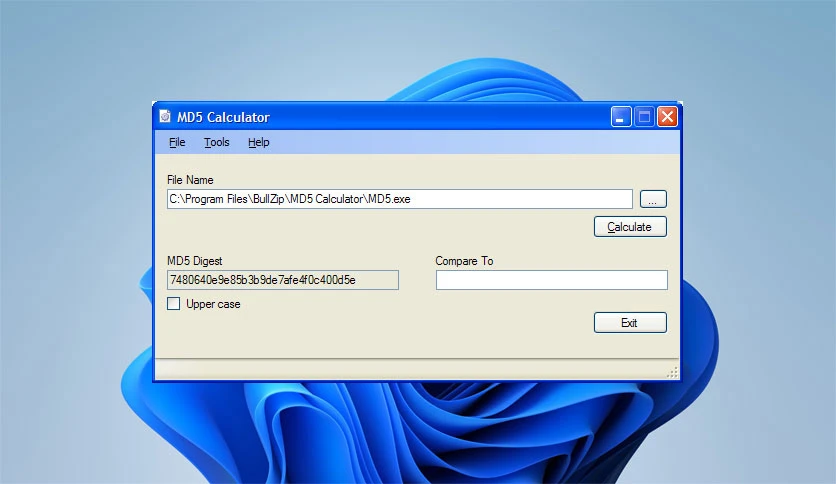Maximize the MD5 Calculator window
Image resolution: width=836 pixels, height=484 pixels.
pyautogui.click(x=644, y=117)
